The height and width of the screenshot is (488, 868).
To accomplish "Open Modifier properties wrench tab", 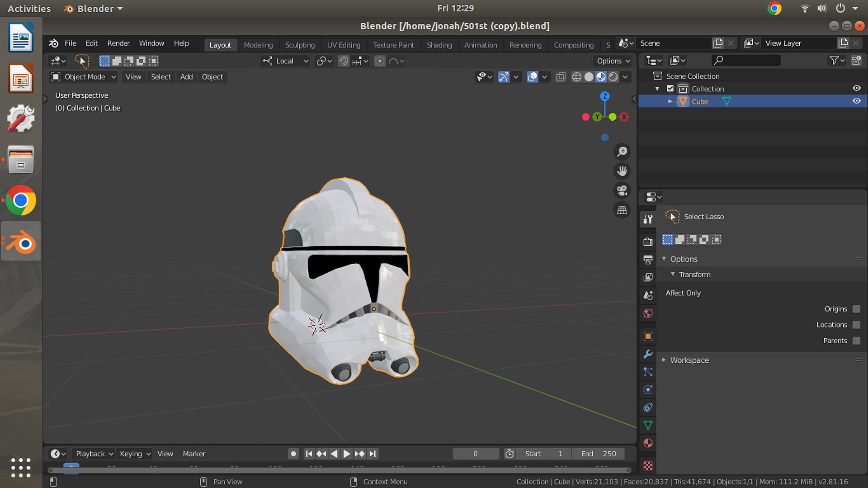I will [x=648, y=354].
